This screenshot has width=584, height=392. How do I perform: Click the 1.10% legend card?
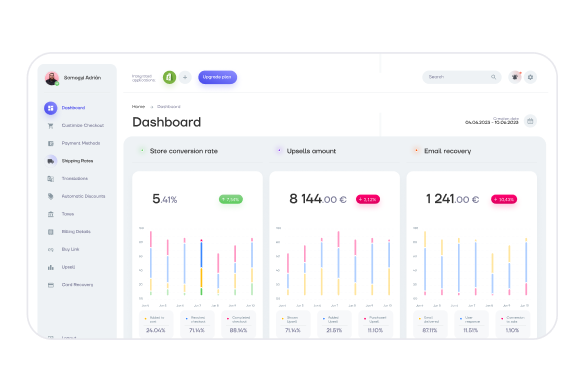pyautogui.click(x=512, y=324)
